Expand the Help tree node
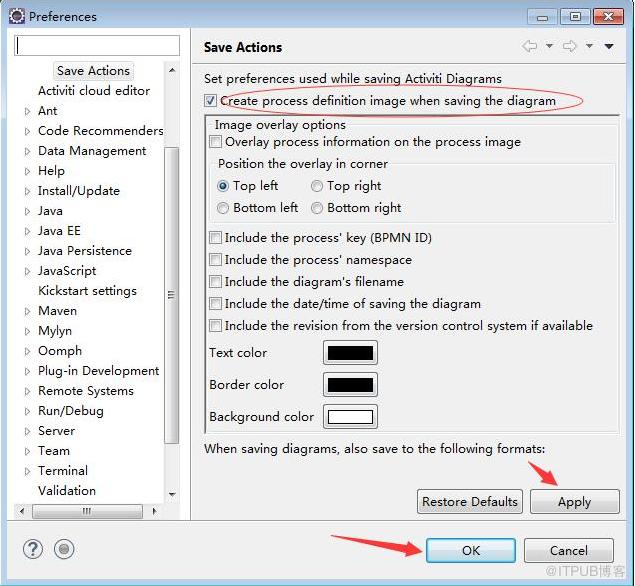 pyautogui.click(x=27, y=171)
